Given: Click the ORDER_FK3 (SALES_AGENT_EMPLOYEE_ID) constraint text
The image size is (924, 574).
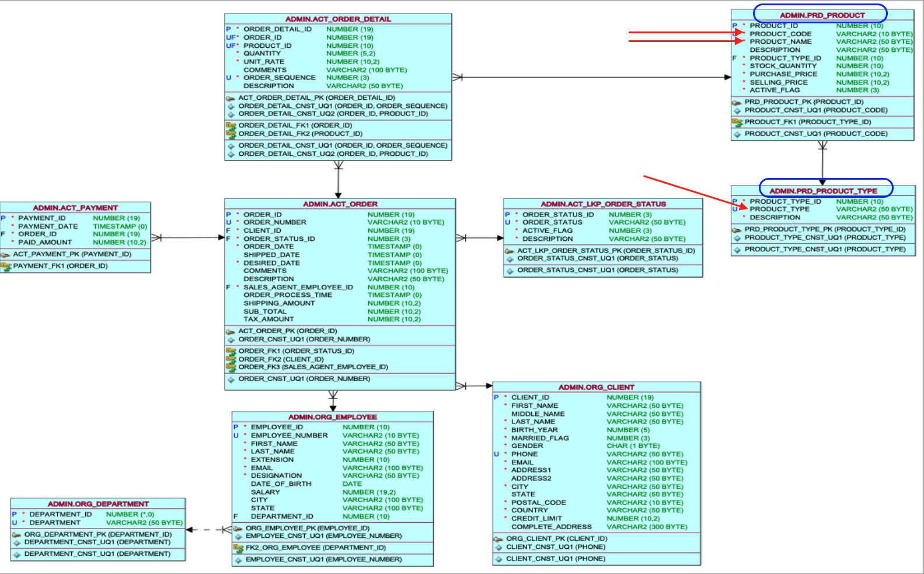Looking at the screenshot, I should 313,367.
